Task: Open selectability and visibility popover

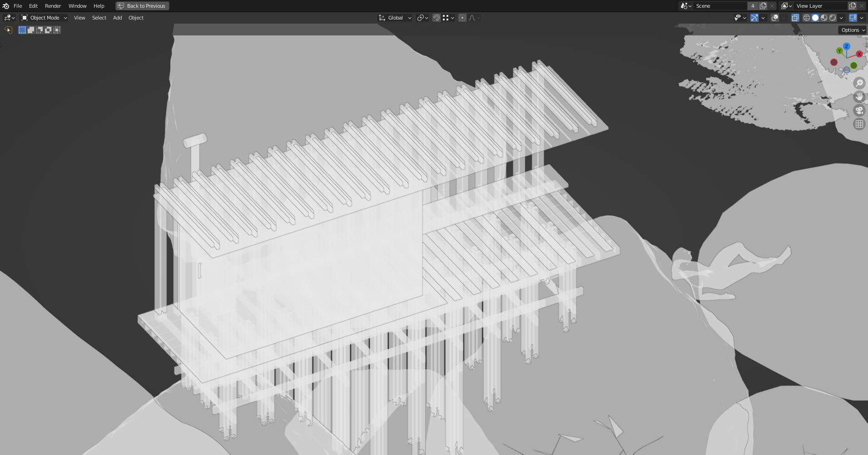Action: pyautogui.click(x=740, y=18)
